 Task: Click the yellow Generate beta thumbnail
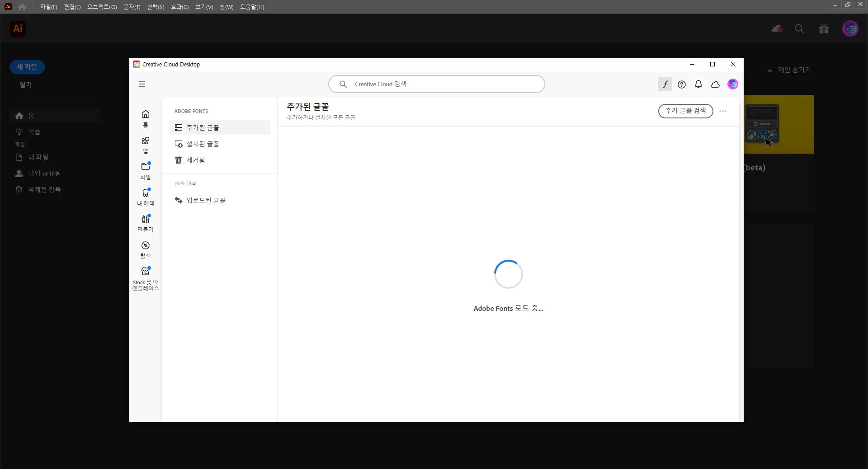pos(779,124)
